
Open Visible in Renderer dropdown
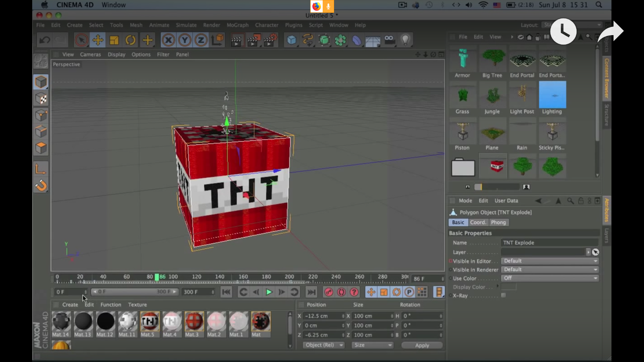tap(550, 269)
